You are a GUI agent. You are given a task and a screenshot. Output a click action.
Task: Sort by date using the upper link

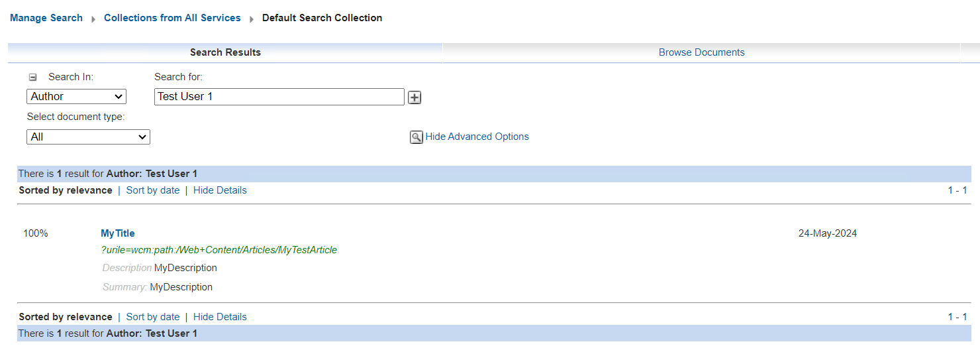pyautogui.click(x=152, y=190)
